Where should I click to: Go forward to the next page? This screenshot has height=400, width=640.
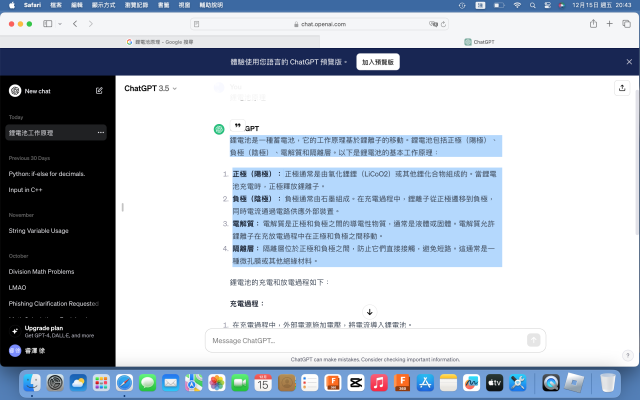91,24
